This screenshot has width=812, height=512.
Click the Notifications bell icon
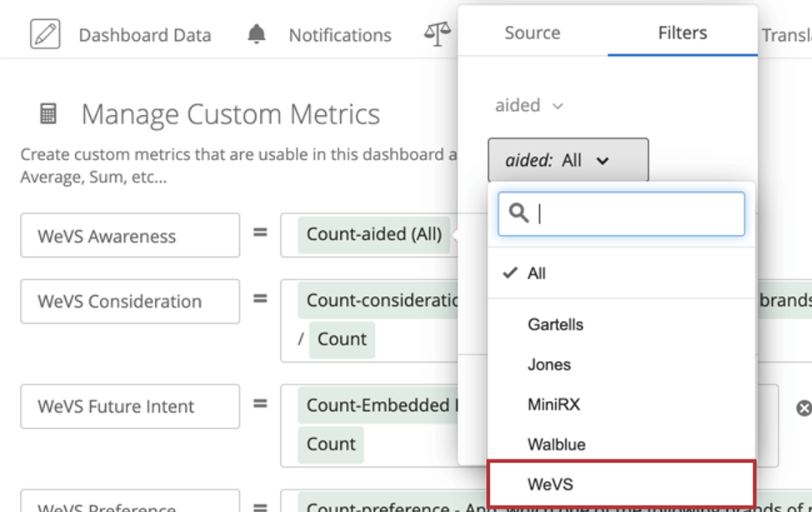pyautogui.click(x=256, y=34)
